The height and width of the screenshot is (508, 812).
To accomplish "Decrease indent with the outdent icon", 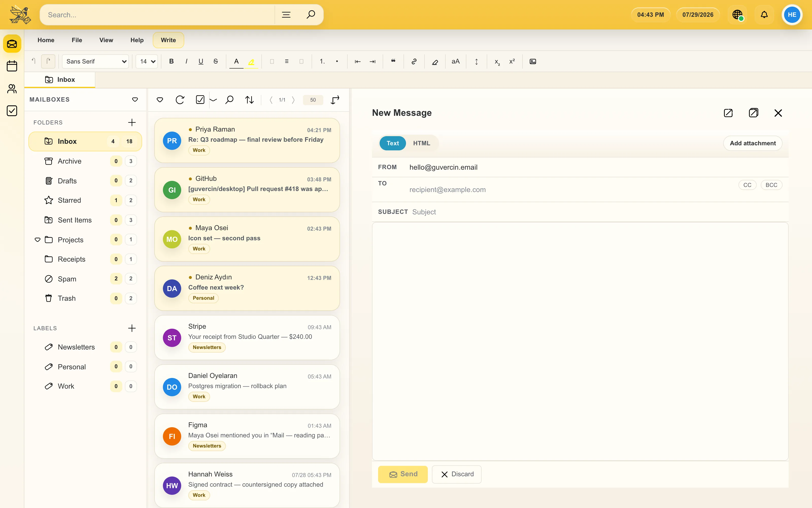I will coord(358,61).
